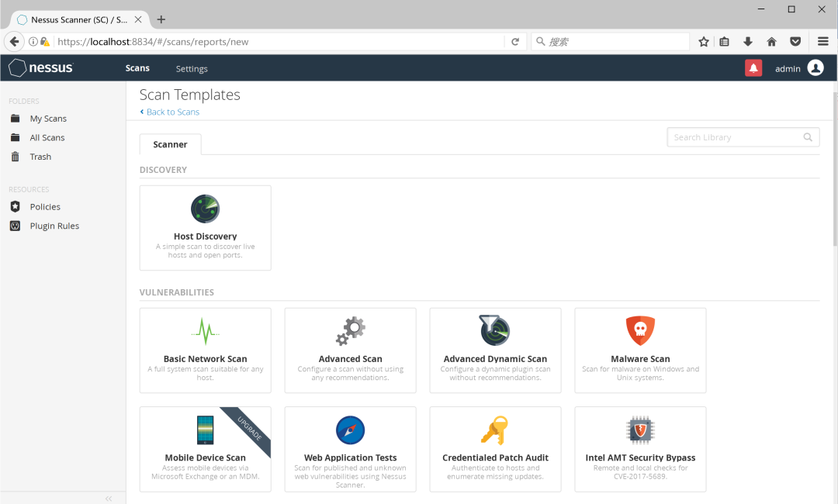Choose the Advanced Dynamic Scan template title
This screenshot has height=504, width=838.
pos(495,359)
